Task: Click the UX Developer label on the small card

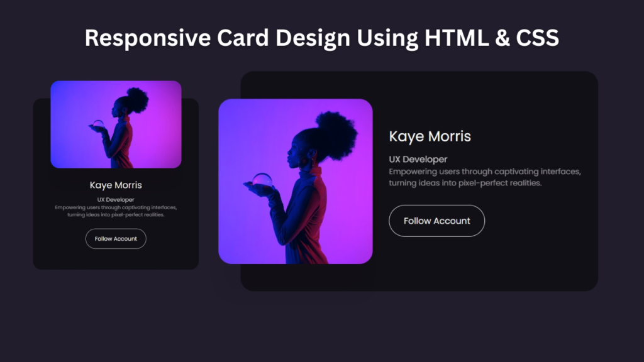Action: pyautogui.click(x=116, y=199)
